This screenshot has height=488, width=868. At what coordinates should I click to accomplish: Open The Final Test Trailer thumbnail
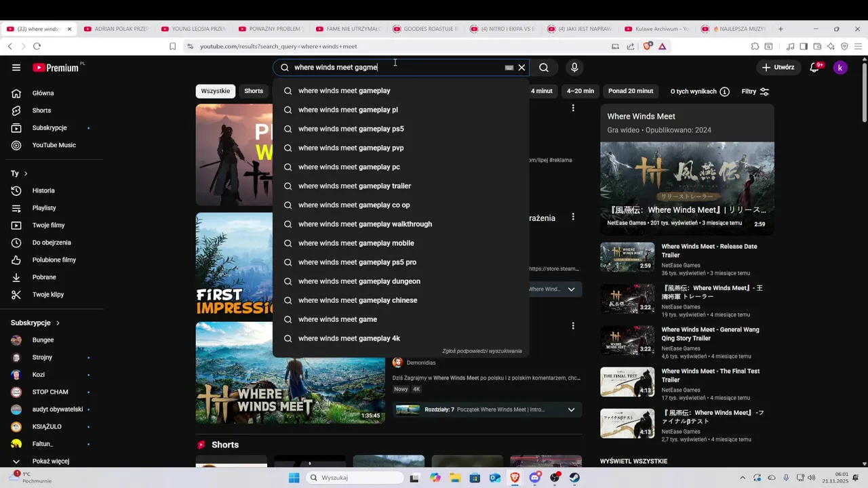(627, 382)
